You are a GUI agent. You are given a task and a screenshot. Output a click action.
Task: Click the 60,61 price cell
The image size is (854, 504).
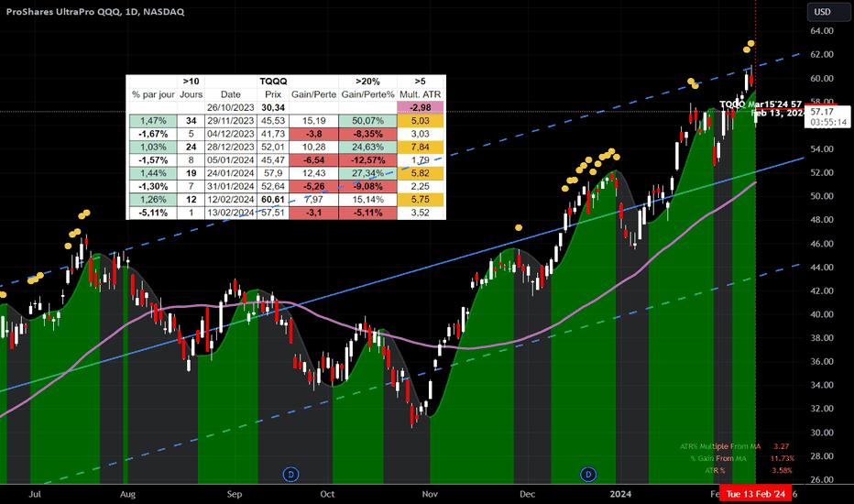tap(273, 199)
